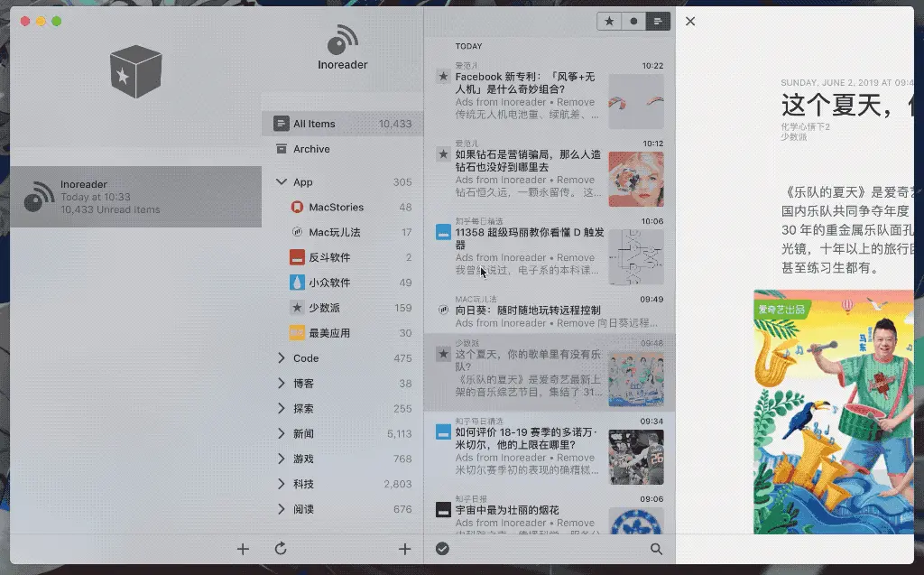Close the article reader pane
Screen dimensions: 924x575
(690, 22)
